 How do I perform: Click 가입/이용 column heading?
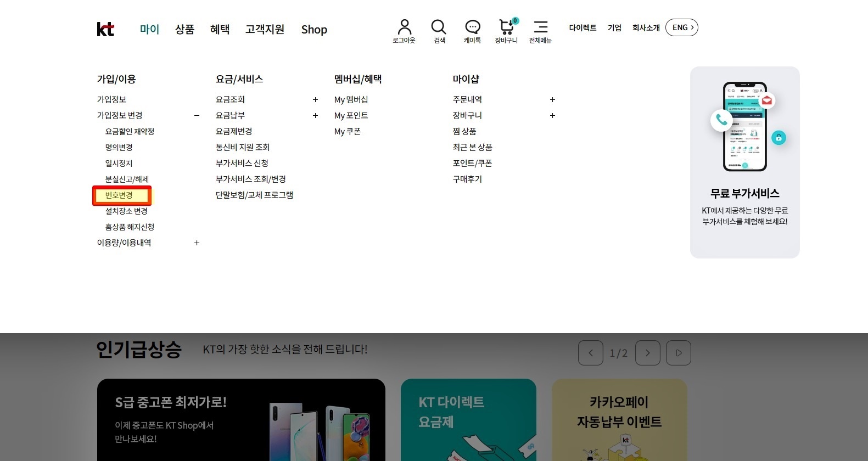pos(116,79)
